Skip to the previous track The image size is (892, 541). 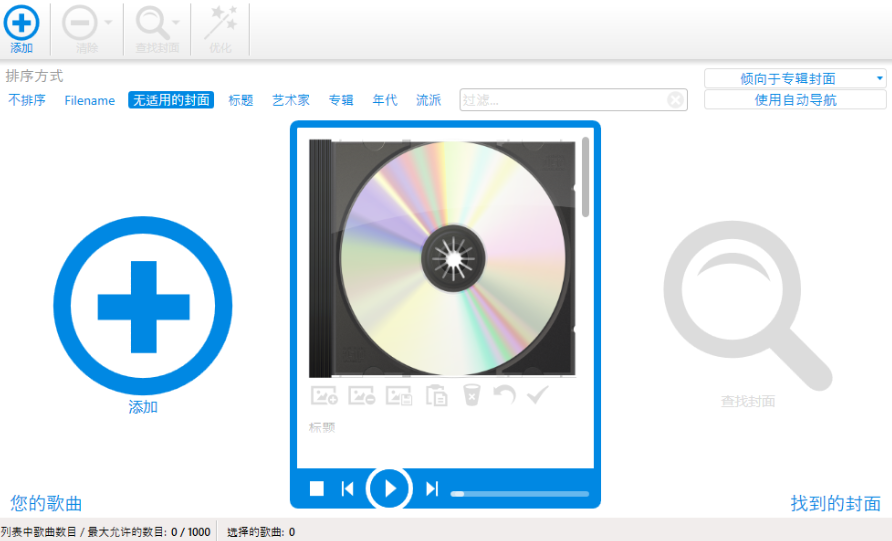pyautogui.click(x=348, y=489)
